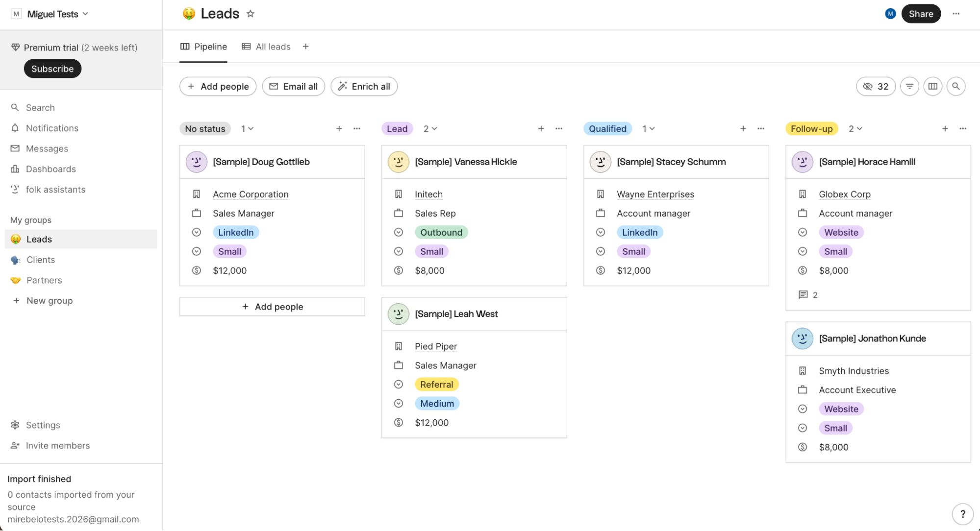
Task: Add a card to No status column
Action: pos(339,129)
